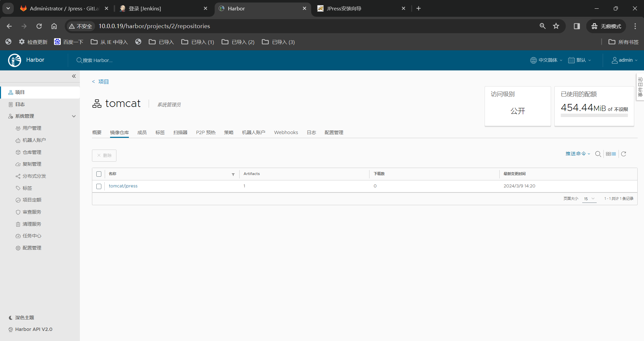Open 审查服务 in the sidebar
The height and width of the screenshot is (341, 644).
pos(32,212)
